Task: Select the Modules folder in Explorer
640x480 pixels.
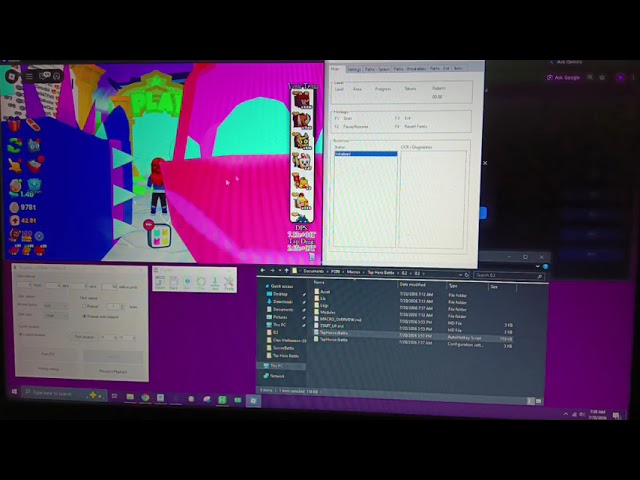Action: 328,312
